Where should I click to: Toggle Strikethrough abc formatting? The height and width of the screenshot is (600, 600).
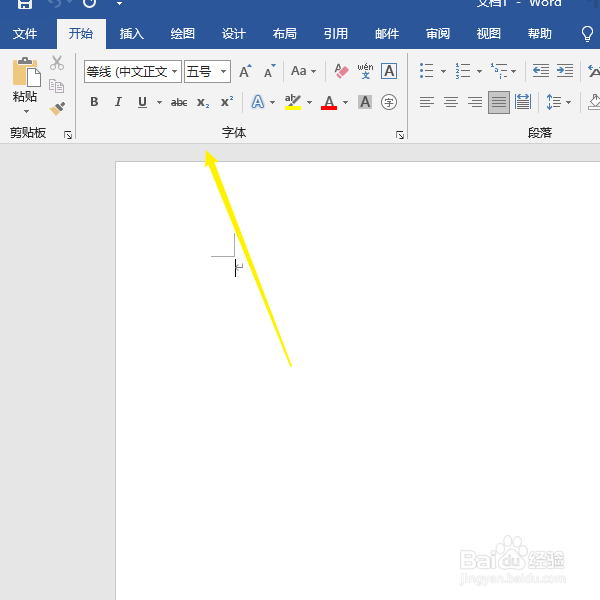coord(179,102)
